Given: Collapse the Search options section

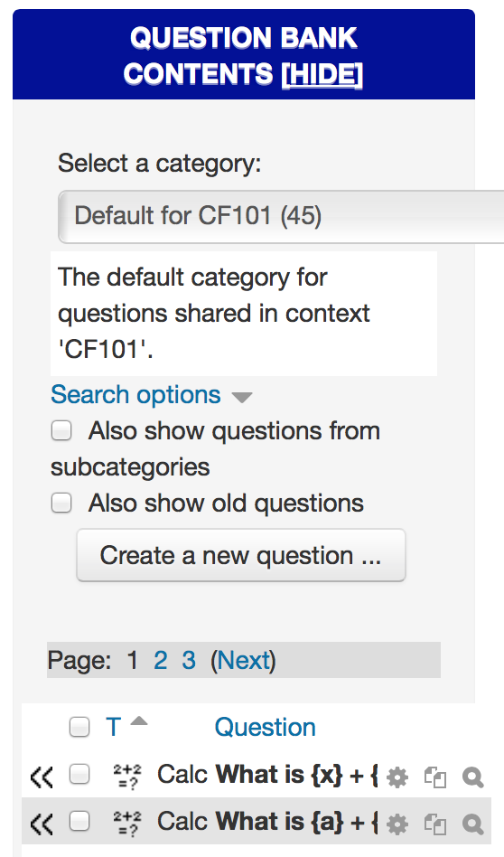Looking at the screenshot, I should tap(135, 395).
